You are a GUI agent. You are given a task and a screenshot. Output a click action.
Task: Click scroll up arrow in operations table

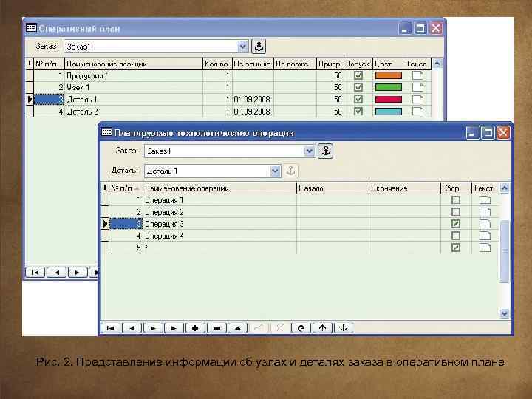[505, 188]
